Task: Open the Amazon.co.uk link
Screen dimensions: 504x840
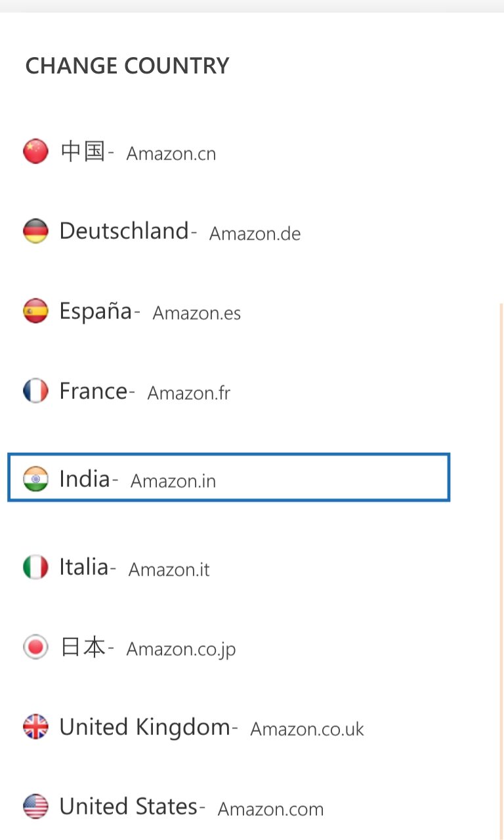Action: [307, 729]
